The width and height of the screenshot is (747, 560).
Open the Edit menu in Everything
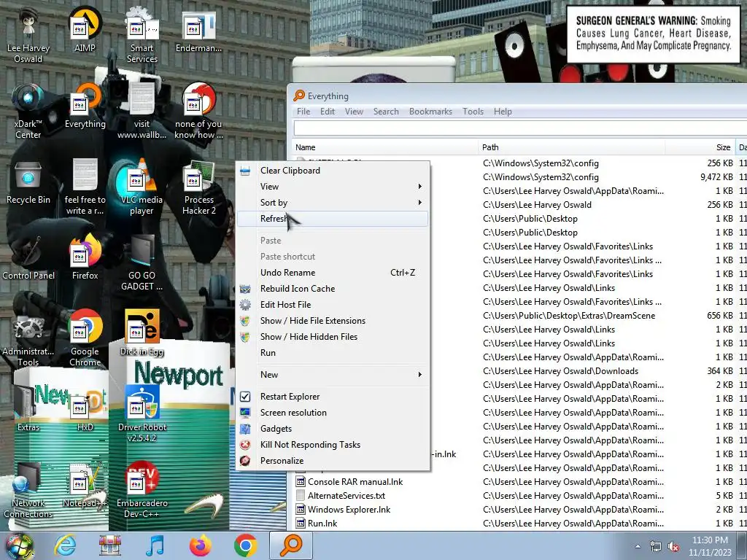click(328, 112)
